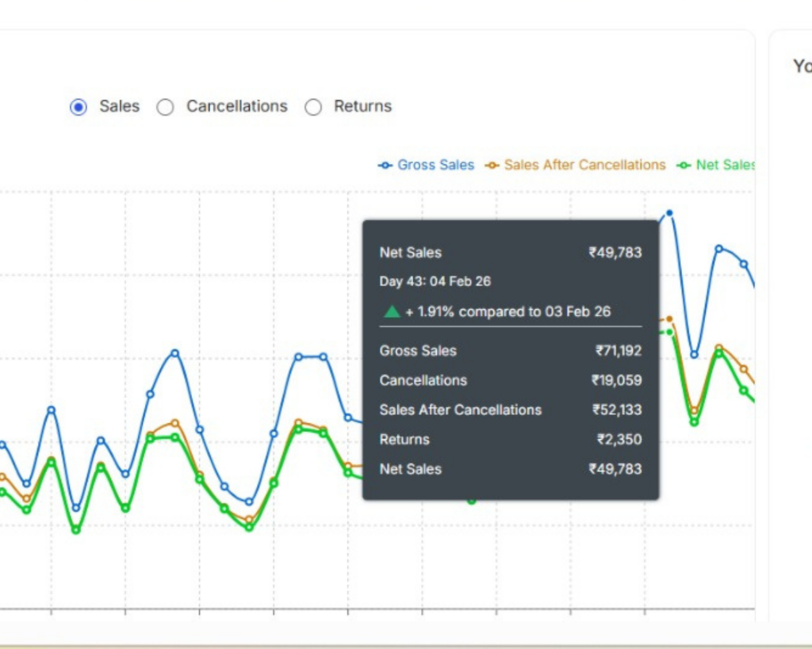Viewport: 812px width, 649px height.
Task: Click the green Net Sales legend marker
Action: [x=684, y=166]
